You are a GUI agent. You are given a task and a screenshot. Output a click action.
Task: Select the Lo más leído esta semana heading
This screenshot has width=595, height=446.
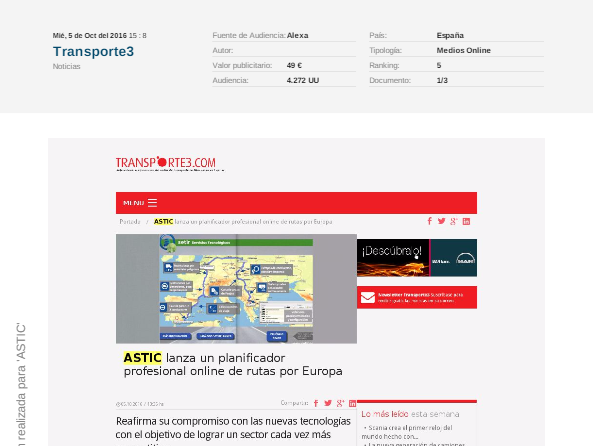pos(410,414)
